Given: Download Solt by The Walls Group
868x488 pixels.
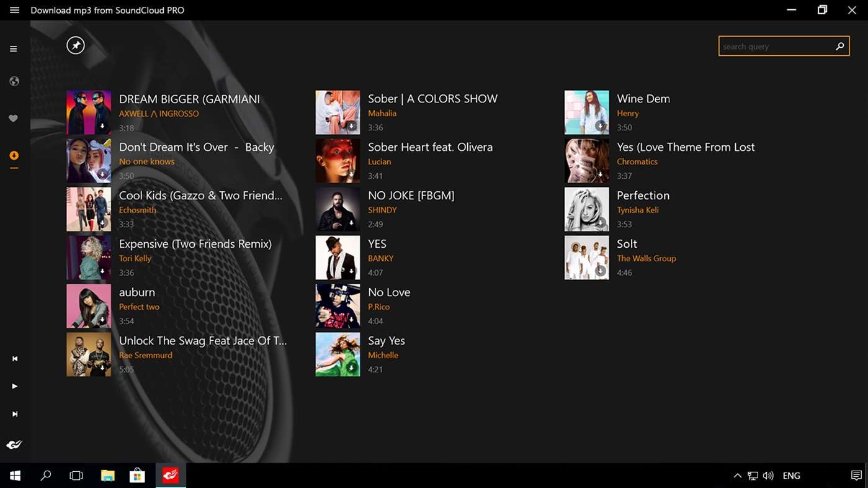Looking at the screenshot, I should (x=600, y=271).
